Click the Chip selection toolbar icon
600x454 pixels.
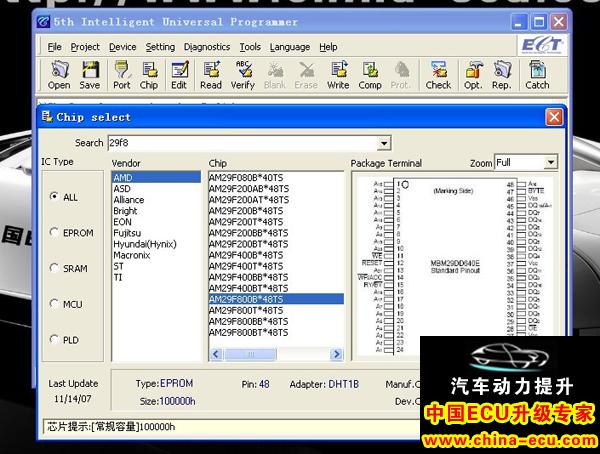coord(149,75)
